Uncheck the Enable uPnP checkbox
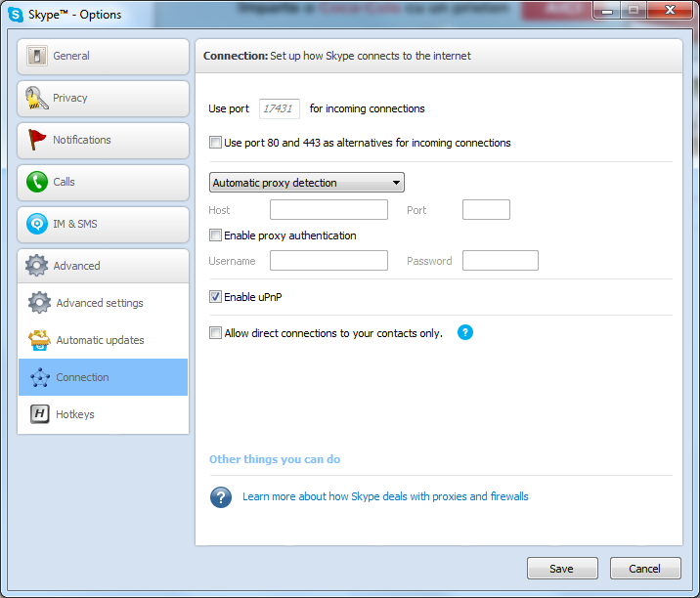This screenshot has width=700, height=598. [216, 297]
